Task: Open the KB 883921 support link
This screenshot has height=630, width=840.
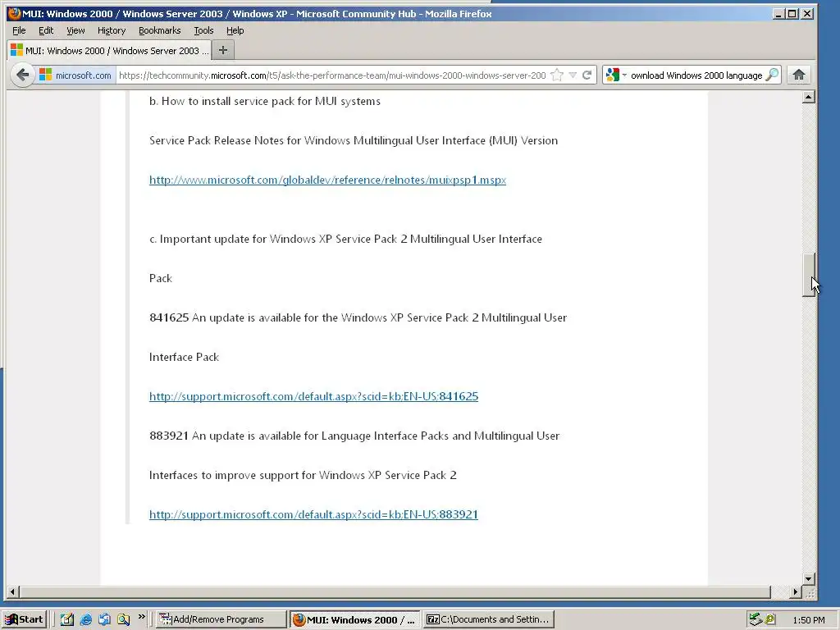Action: pyautogui.click(x=313, y=514)
